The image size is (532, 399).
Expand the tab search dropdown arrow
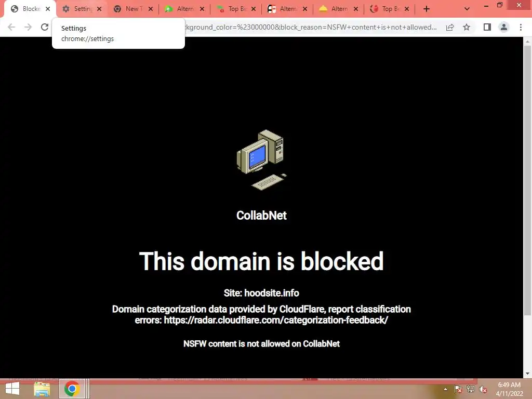(x=467, y=9)
